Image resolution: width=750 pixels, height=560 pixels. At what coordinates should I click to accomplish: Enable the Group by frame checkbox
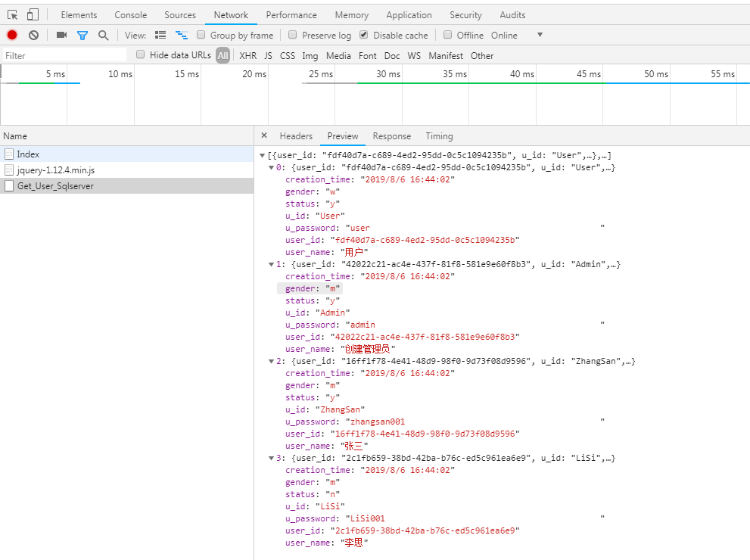(x=201, y=36)
